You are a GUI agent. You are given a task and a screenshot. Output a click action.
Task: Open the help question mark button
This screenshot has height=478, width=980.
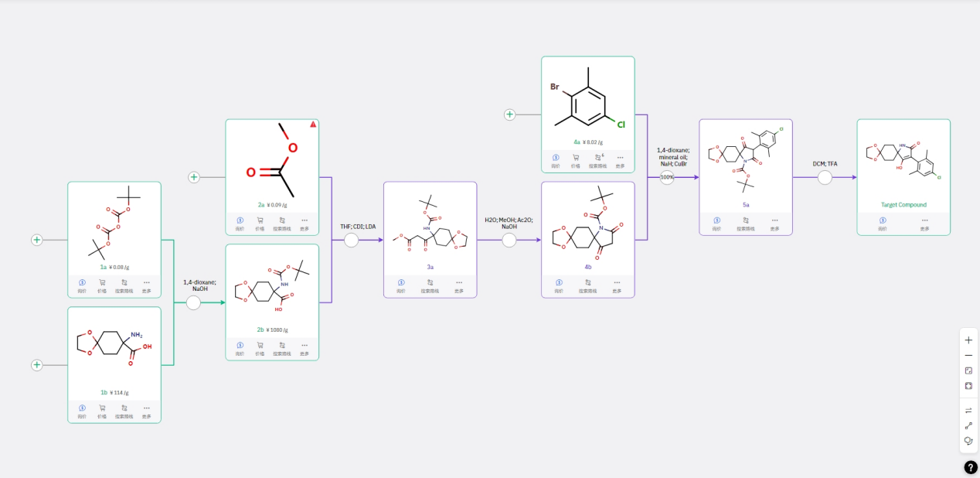pyautogui.click(x=971, y=467)
